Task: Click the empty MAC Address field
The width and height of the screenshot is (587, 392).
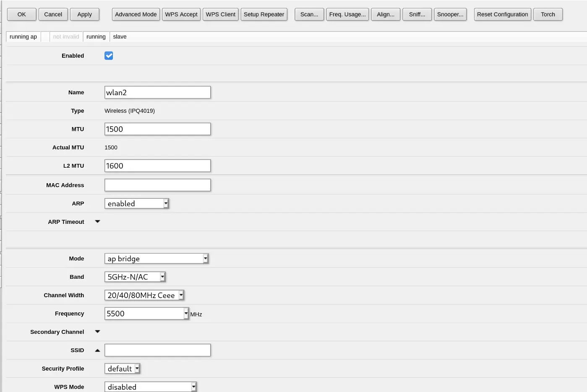Action: click(x=157, y=185)
